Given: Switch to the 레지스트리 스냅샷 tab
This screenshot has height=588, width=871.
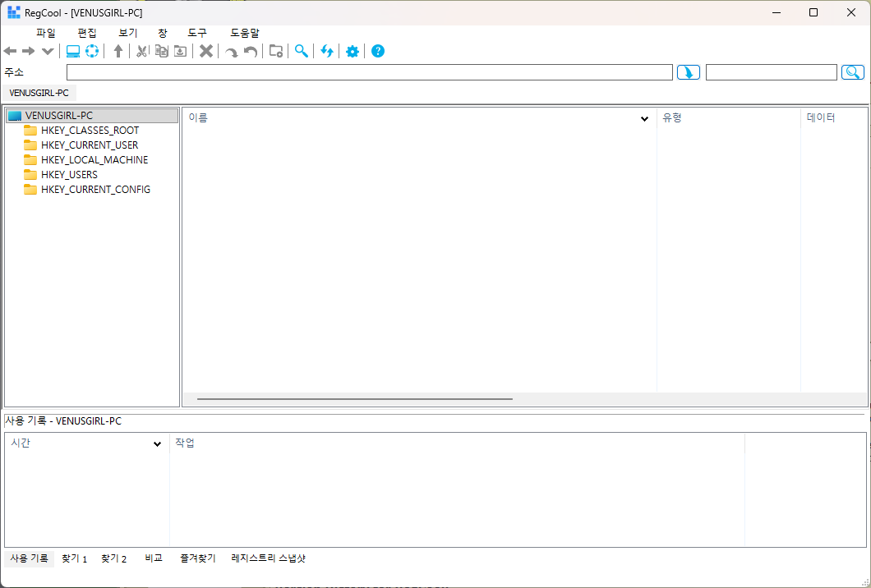Looking at the screenshot, I should click(x=269, y=558).
